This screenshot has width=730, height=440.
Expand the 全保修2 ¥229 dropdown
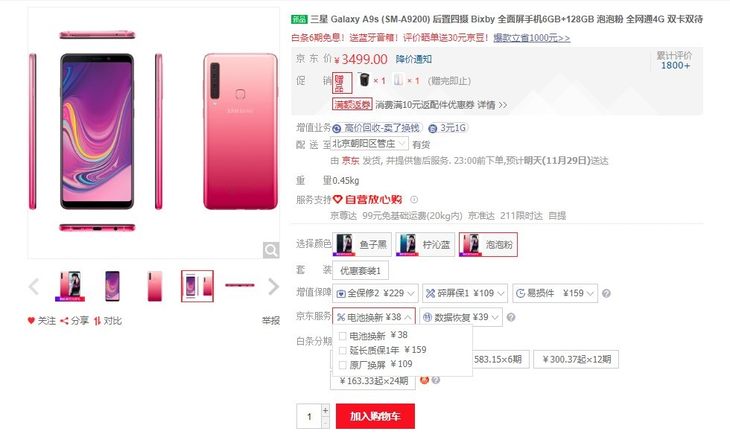pyautogui.click(x=375, y=293)
